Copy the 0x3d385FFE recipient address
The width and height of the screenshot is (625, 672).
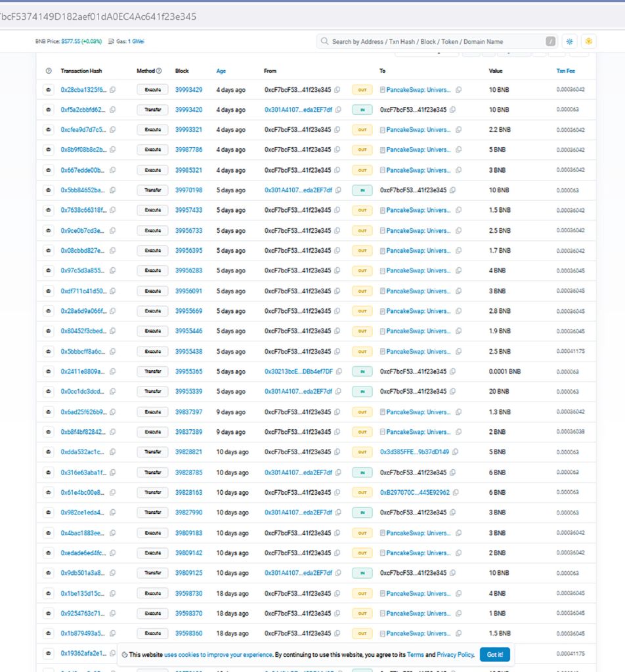[x=455, y=452]
